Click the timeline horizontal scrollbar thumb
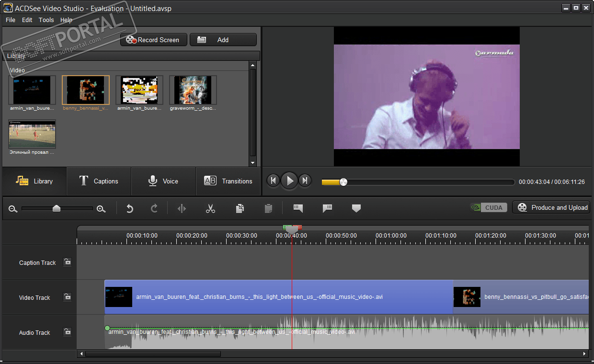The image size is (594, 364). (x=153, y=354)
